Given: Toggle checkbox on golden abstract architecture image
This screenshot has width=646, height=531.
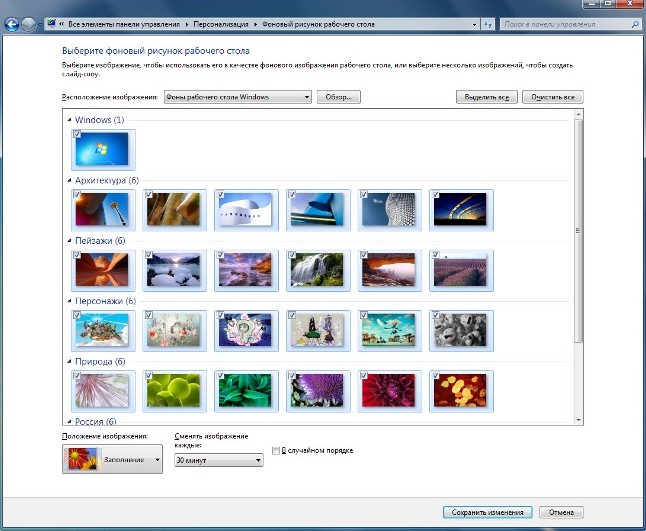Looking at the screenshot, I should coord(149,194).
